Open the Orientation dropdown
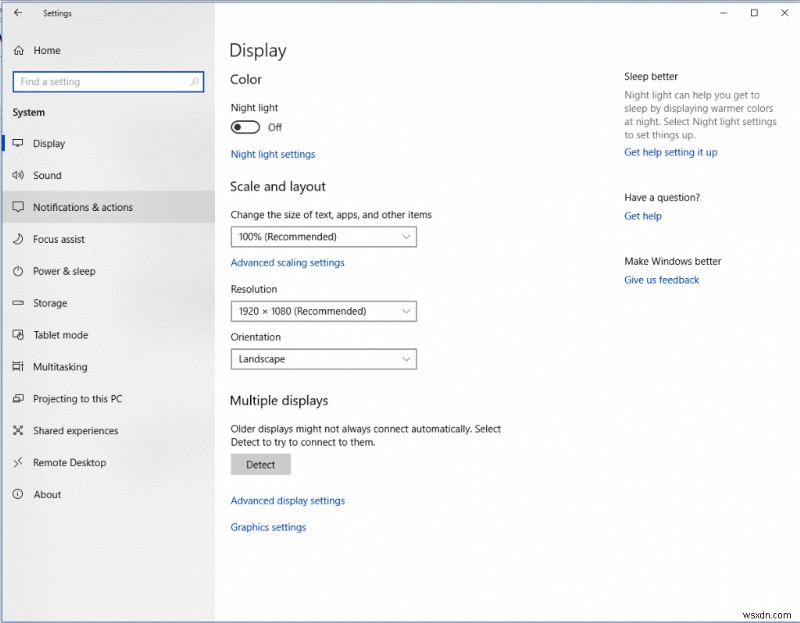 point(323,359)
